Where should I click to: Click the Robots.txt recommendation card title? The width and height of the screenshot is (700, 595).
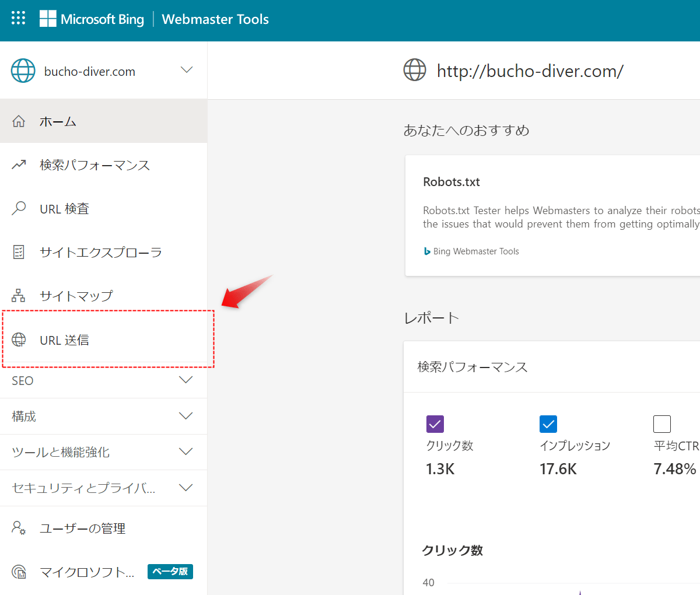451,181
